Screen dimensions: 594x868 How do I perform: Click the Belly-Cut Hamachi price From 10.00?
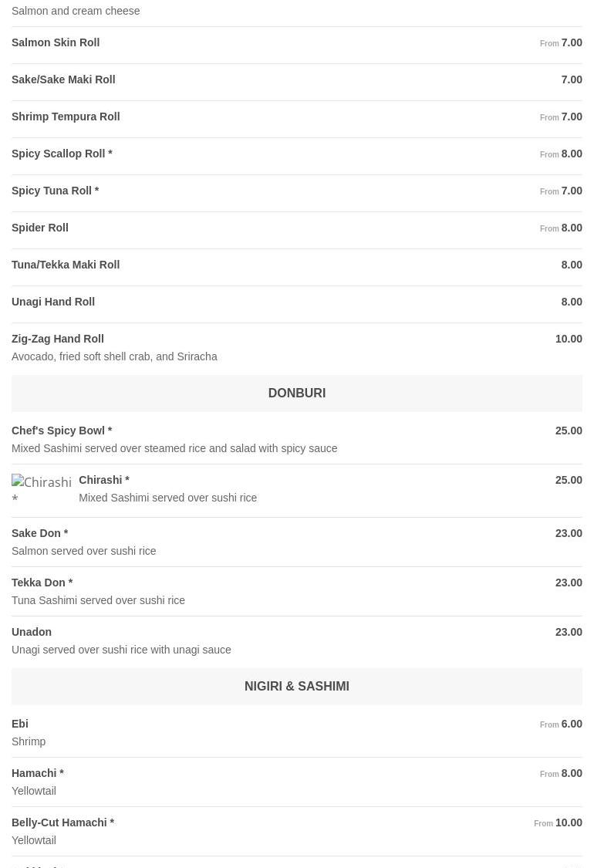click(x=558, y=823)
